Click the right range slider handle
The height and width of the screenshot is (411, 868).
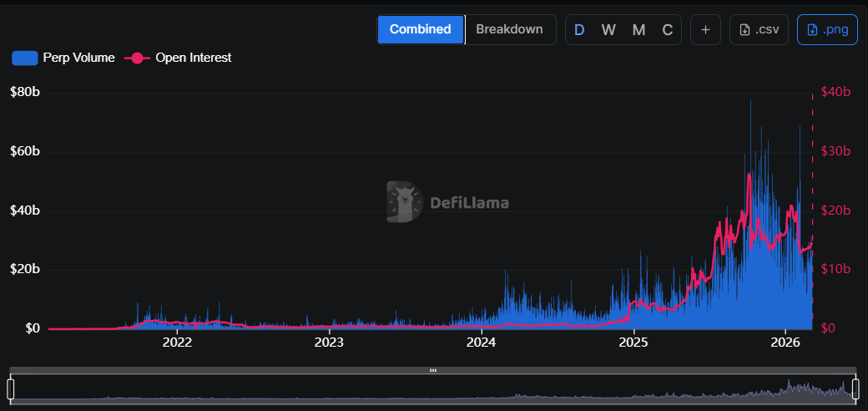point(855,389)
